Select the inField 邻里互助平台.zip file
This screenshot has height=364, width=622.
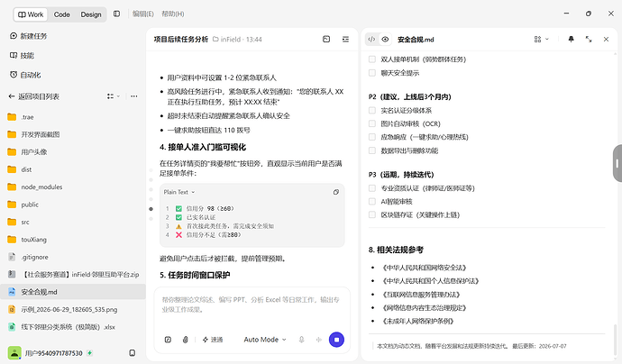pos(73,275)
